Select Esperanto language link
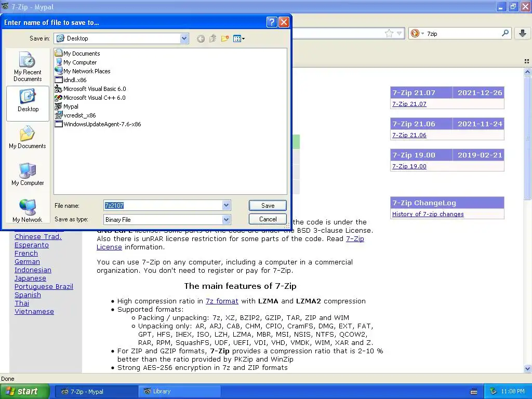This screenshot has width=532, height=399. pos(32,245)
